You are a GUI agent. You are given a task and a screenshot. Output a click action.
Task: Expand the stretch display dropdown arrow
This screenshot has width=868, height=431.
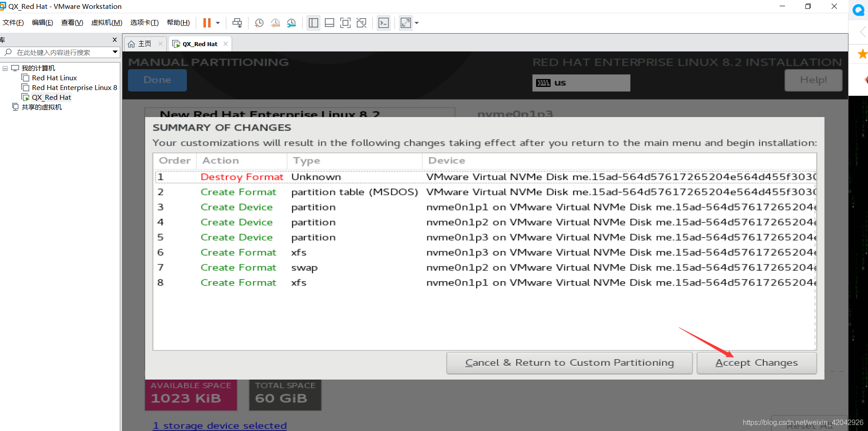417,23
